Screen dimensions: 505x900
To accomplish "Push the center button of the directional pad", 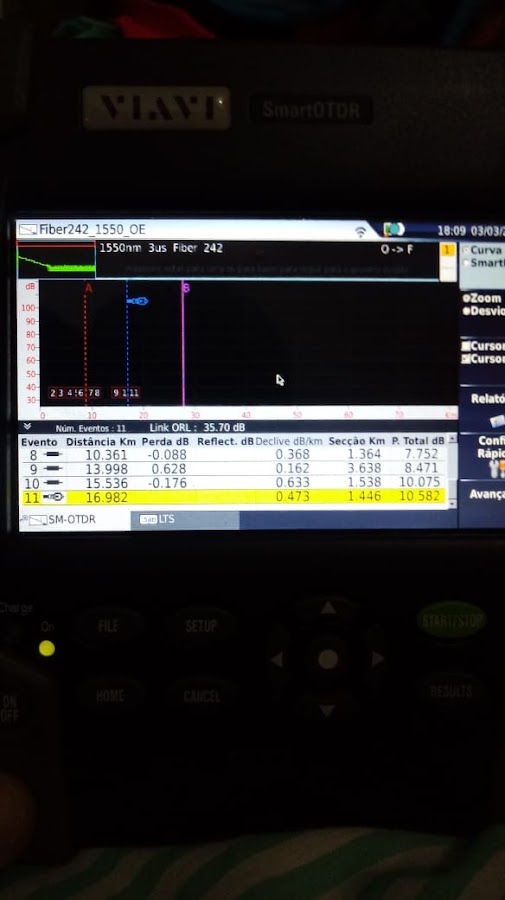I will tap(328, 659).
